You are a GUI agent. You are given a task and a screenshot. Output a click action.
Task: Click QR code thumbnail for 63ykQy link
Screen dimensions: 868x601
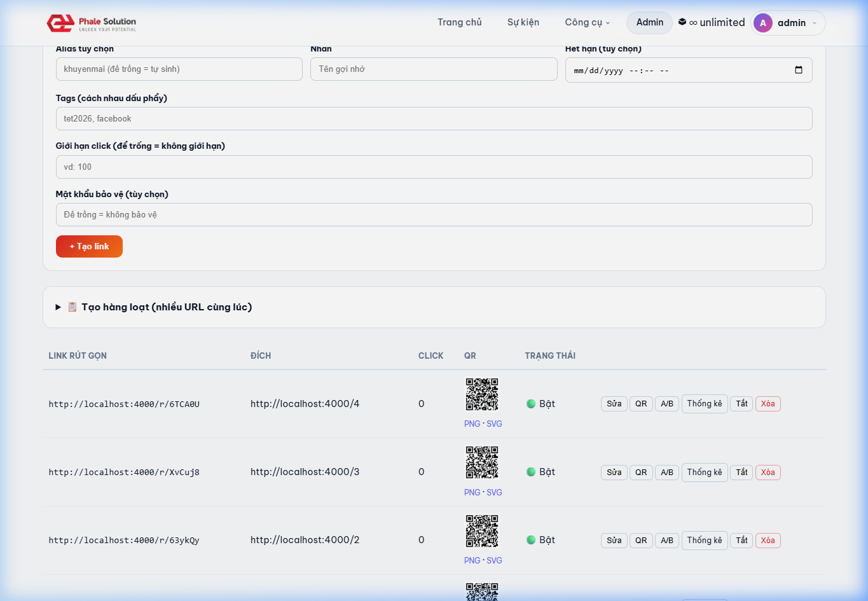point(482,531)
